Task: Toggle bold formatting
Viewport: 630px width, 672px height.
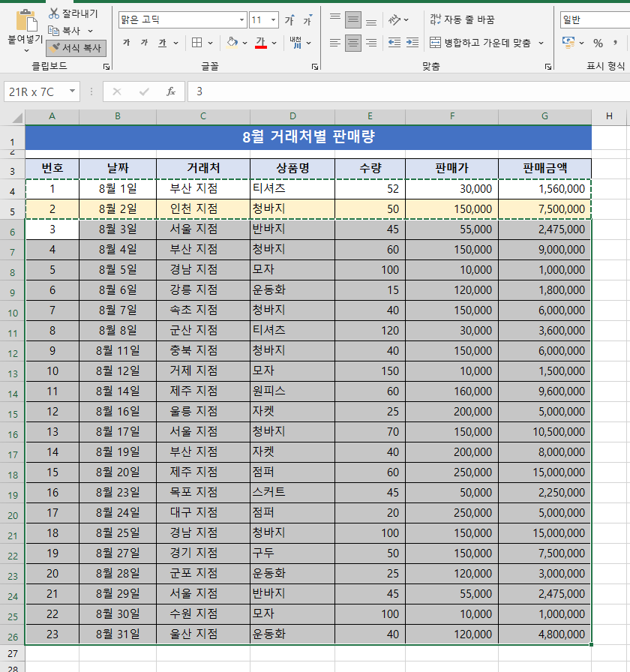Action: [x=127, y=43]
